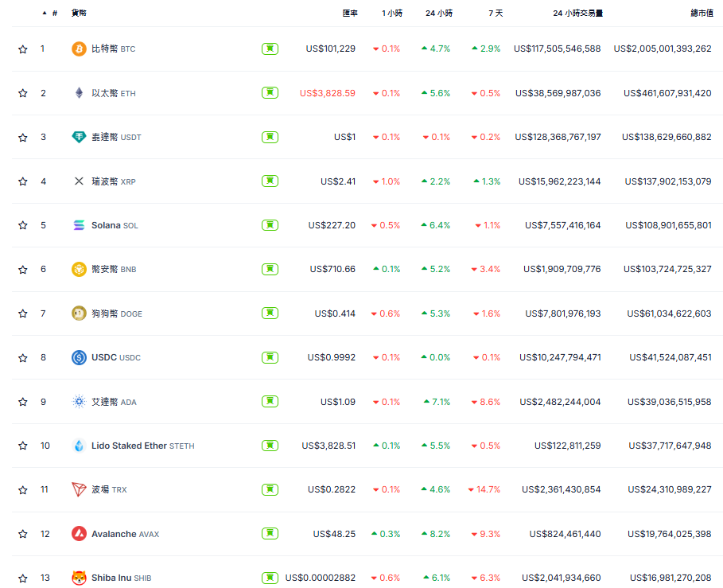
Task: Toggle the star next to Solana
Action: (22, 225)
